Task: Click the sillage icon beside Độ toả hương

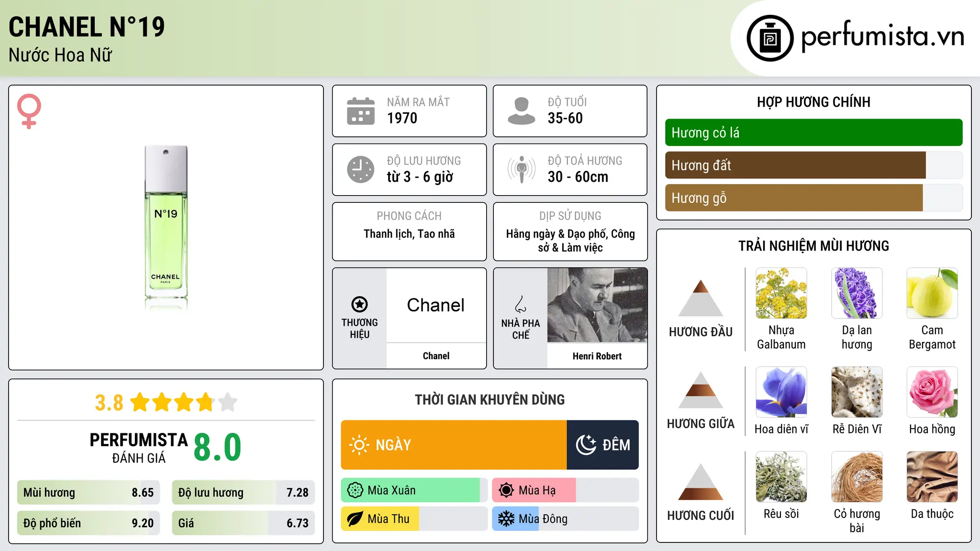Action: click(522, 169)
